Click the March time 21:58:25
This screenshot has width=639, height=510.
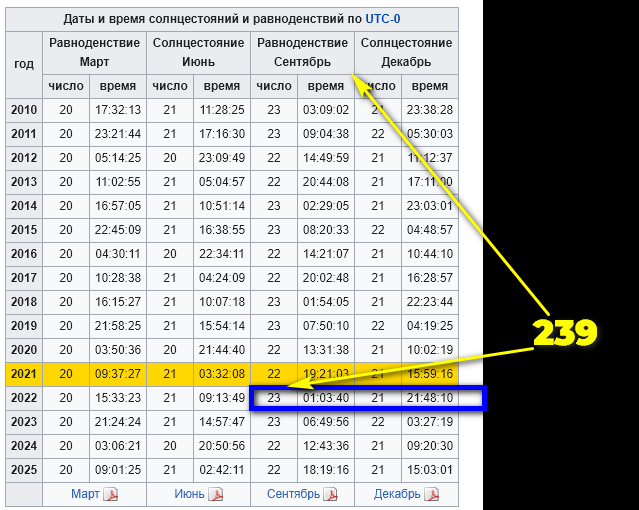pyautogui.click(x=118, y=326)
